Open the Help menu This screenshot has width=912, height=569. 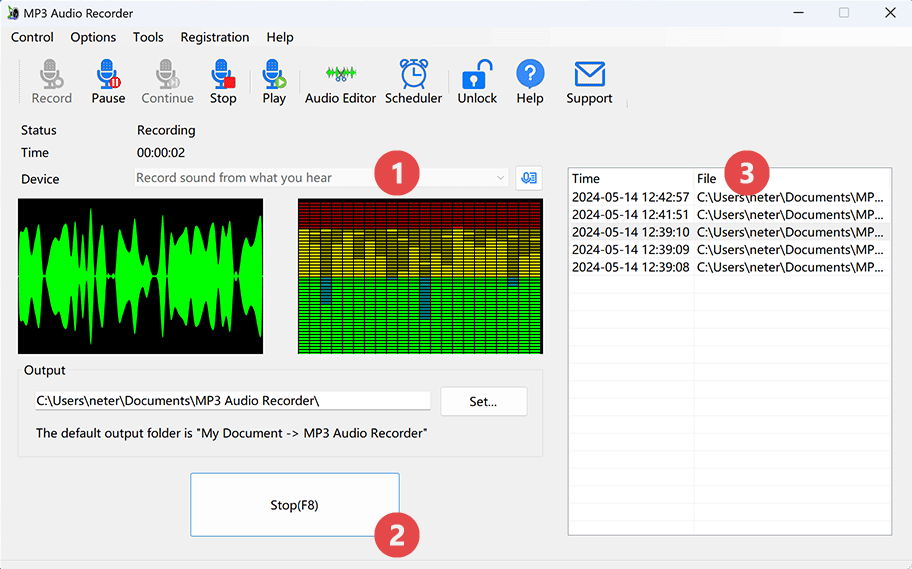(280, 37)
